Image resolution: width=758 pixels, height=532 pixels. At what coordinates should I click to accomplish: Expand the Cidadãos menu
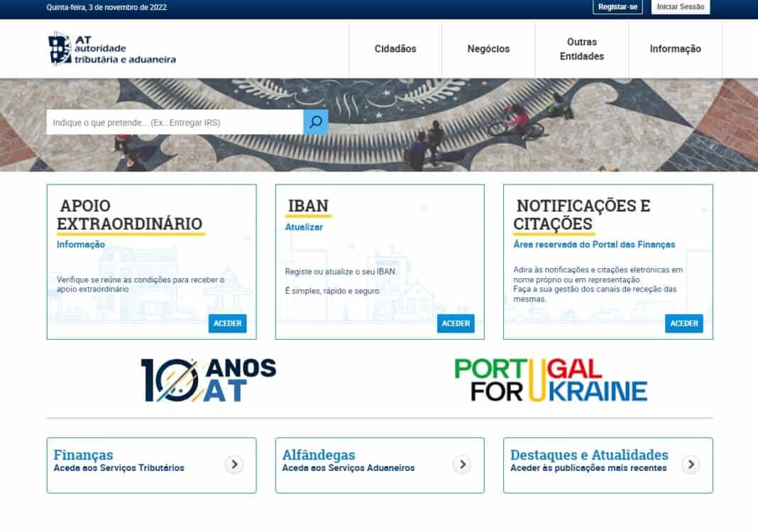(x=395, y=49)
